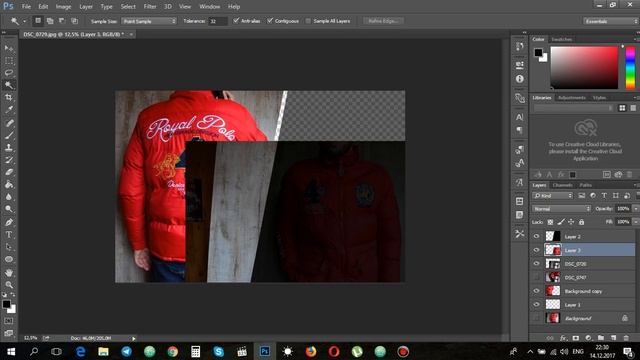Select the Brush tool

9,135
